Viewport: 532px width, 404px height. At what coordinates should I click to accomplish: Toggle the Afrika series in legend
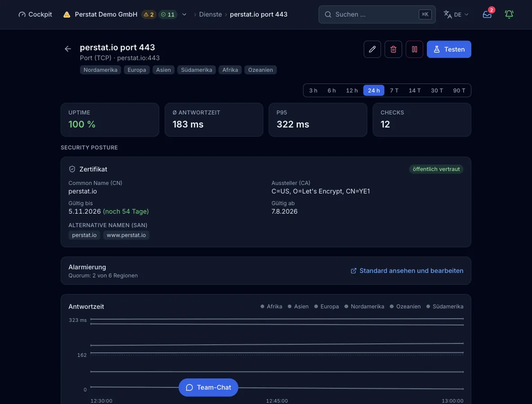[x=271, y=307]
